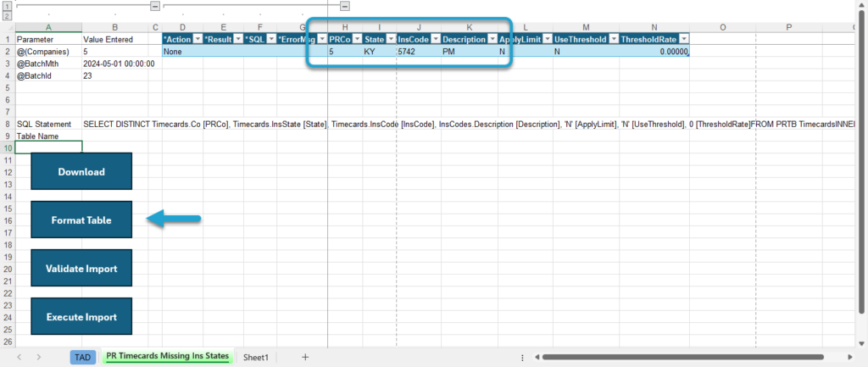Open the *Action column filter dropdown
868x367 pixels.
click(x=197, y=39)
